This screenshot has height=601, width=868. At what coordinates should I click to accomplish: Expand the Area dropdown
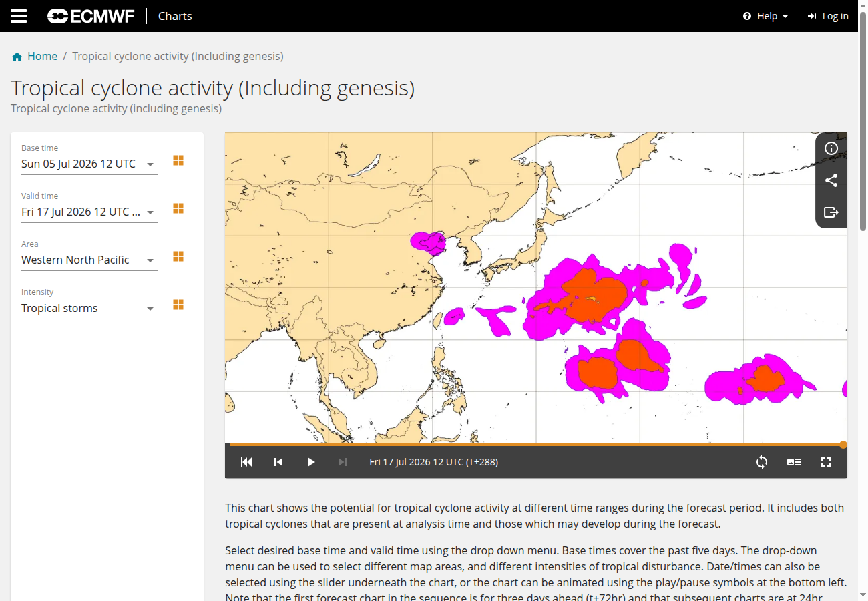(89, 260)
